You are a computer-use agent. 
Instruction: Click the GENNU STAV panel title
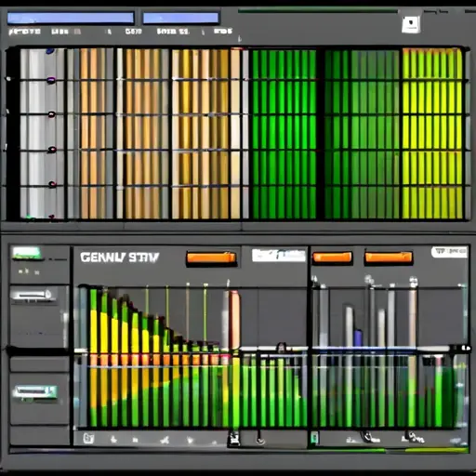tap(120, 258)
